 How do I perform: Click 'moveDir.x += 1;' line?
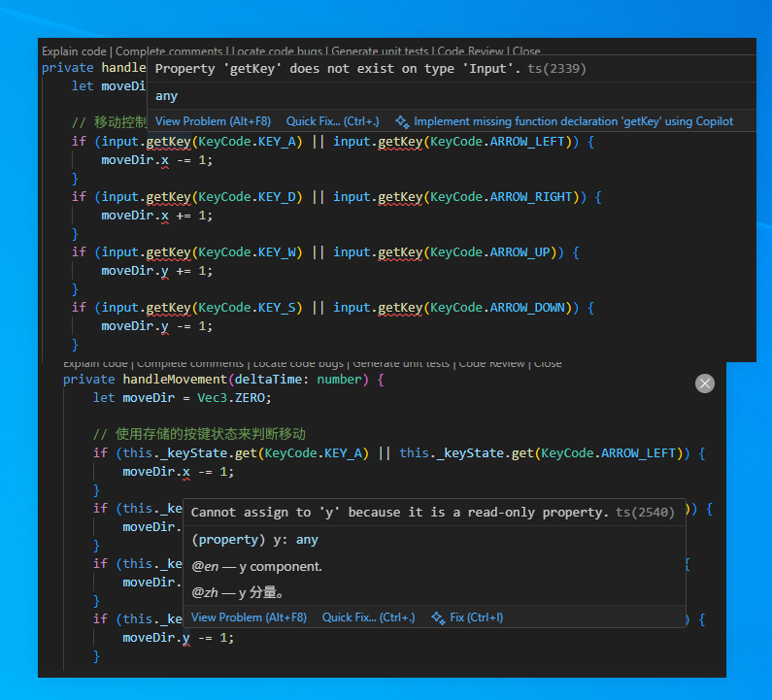click(x=156, y=216)
